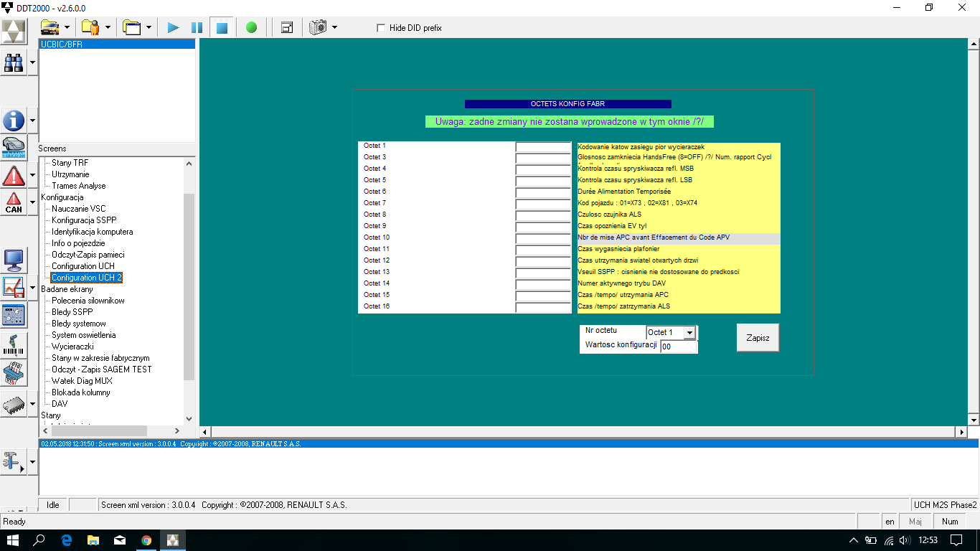Click the blue car diagnostics icon
980x551 pixels.
point(14,148)
